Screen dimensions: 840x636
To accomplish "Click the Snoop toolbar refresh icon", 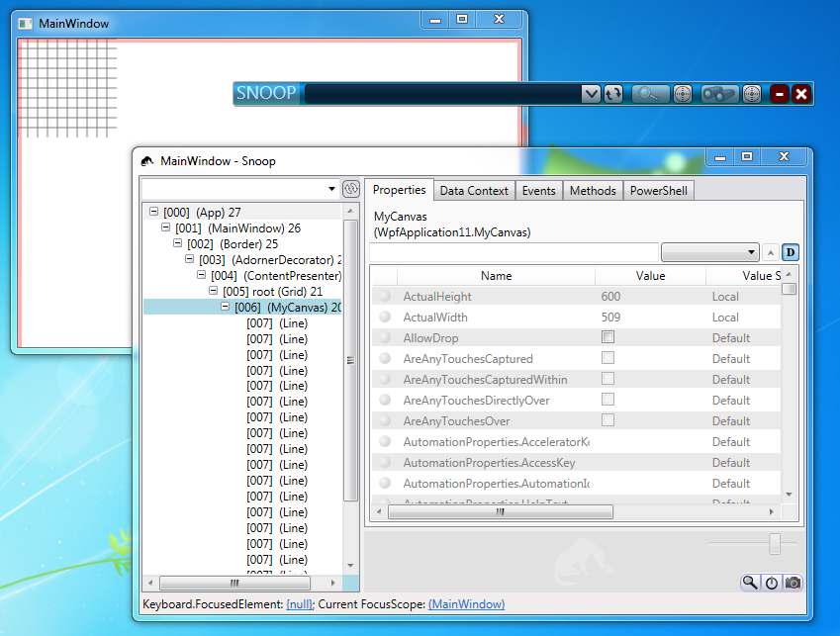I will (613, 94).
